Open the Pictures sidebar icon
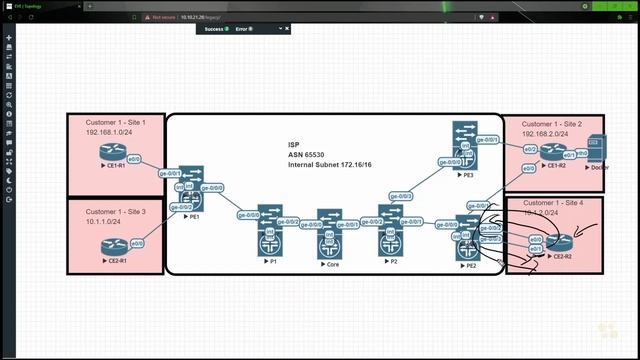Viewport: 640px width, 360px height. [9, 76]
